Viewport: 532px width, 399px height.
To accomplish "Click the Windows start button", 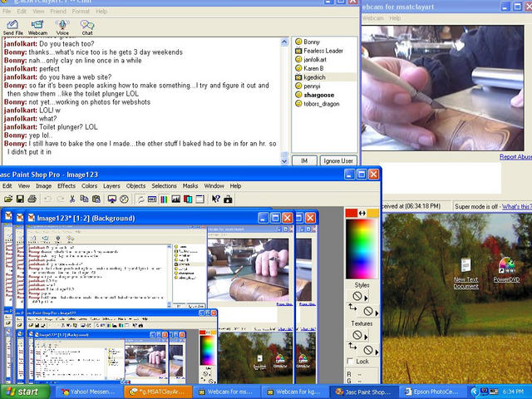I will coord(25,392).
